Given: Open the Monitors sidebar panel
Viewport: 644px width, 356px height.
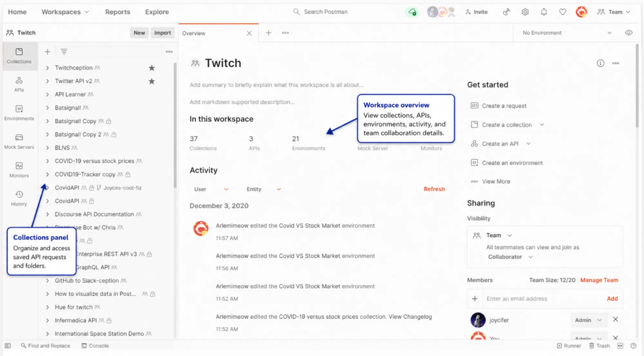Looking at the screenshot, I should pos(19,170).
